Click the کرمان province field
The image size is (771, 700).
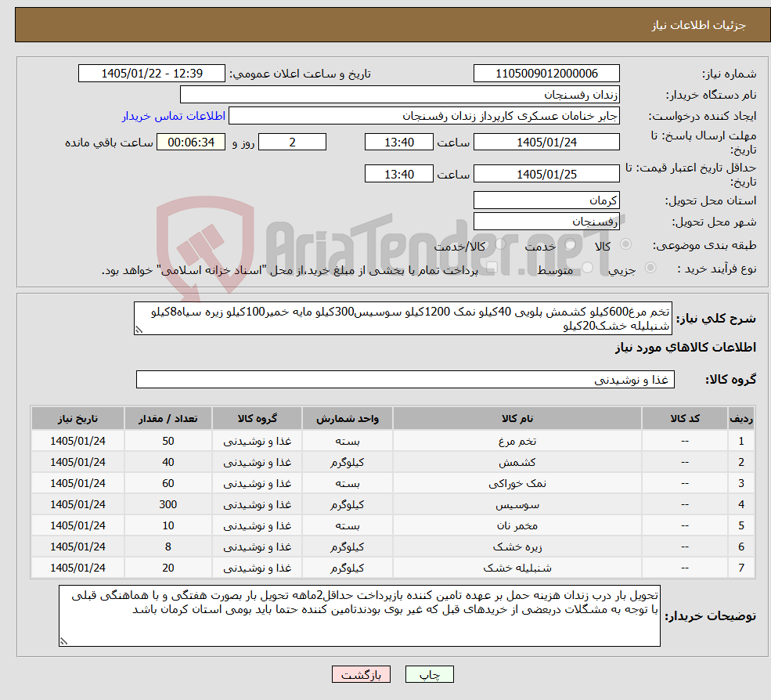(x=546, y=200)
